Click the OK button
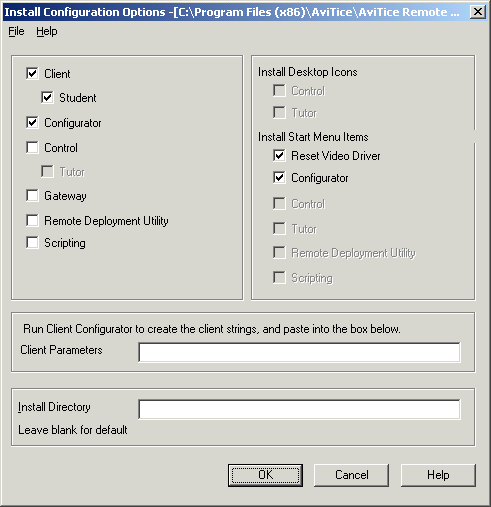The width and height of the screenshot is (491, 507). point(265,475)
